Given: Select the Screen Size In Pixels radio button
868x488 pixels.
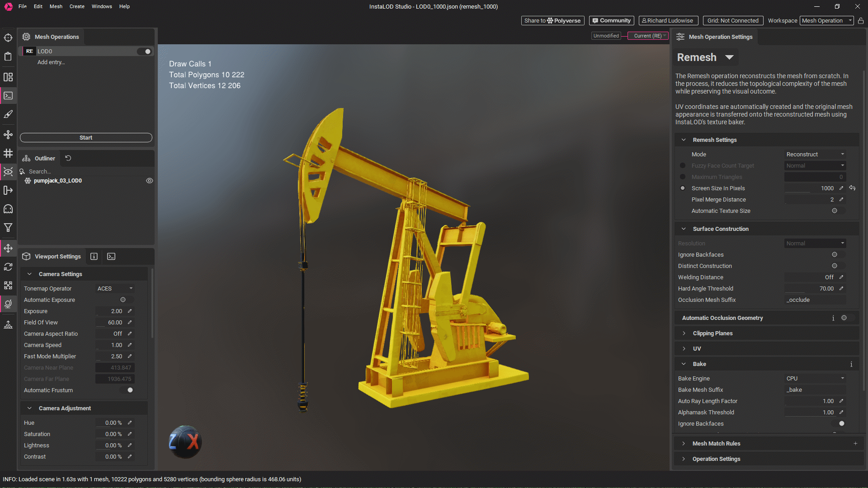Looking at the screenshot, I should (x=683, y=188).
